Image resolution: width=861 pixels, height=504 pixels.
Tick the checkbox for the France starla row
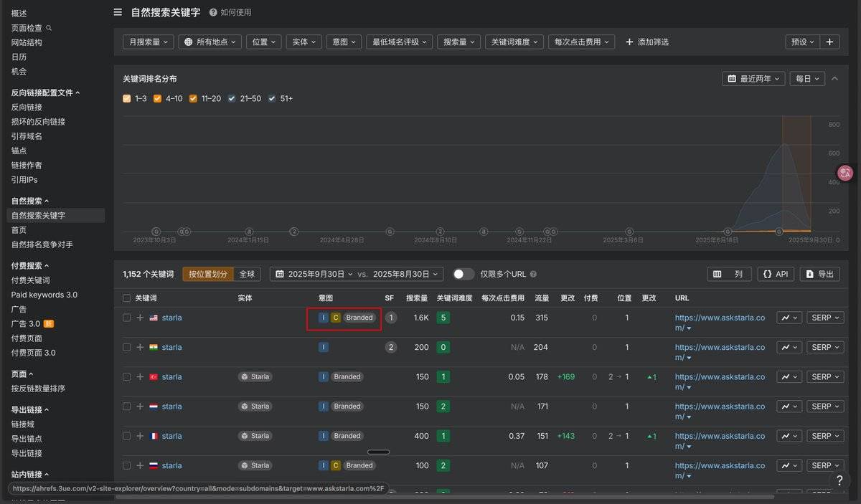tap(127, 436)
